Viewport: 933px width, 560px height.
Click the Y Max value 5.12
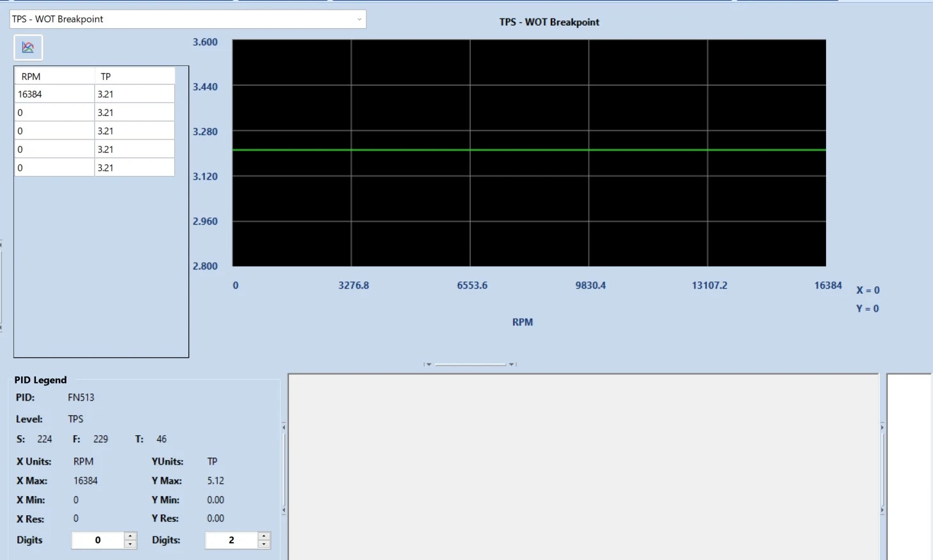coord(216,481)
